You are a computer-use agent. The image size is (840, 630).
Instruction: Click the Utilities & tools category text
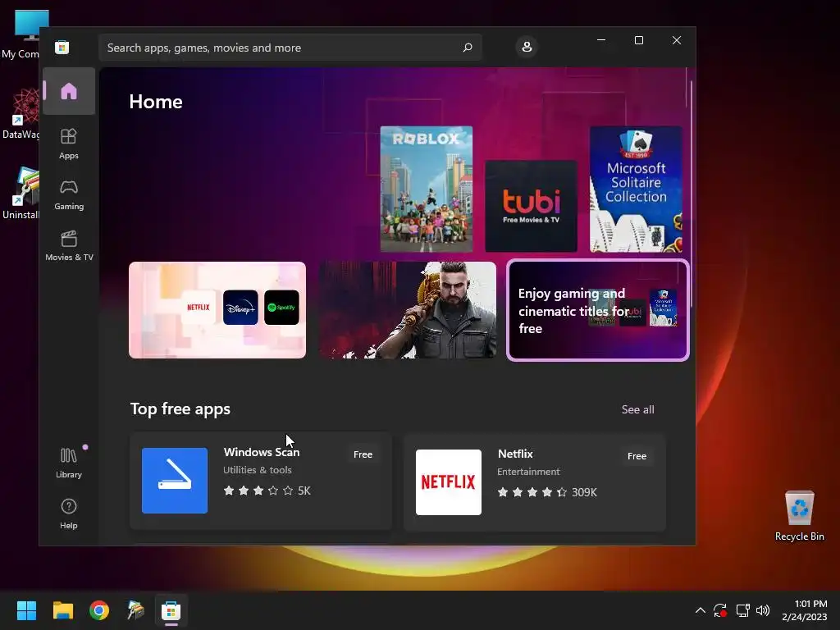(257, 470)
